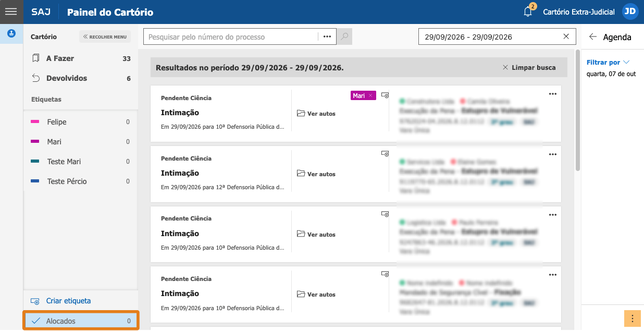
Task: Open the A Fazer queue
Action: pos(81,58)
